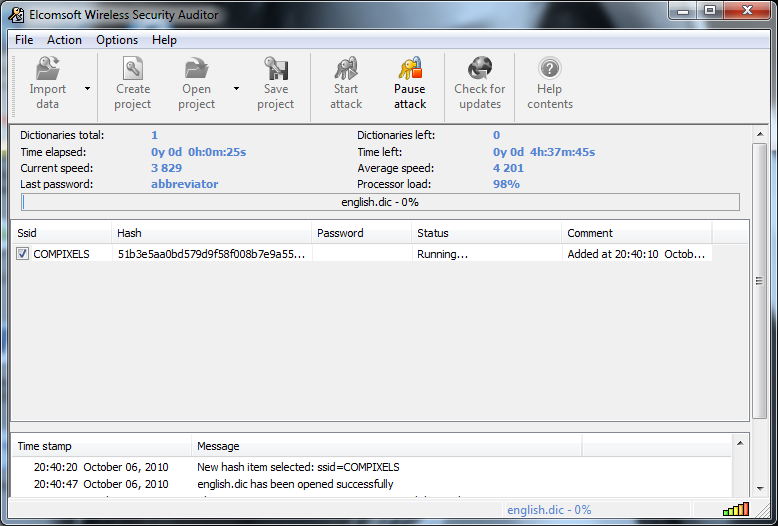Close the Wireless Security Auditor window
Image resolution: width=778 pixels, height=526 pixels.
pyautogui.click(x=748, y=11)
